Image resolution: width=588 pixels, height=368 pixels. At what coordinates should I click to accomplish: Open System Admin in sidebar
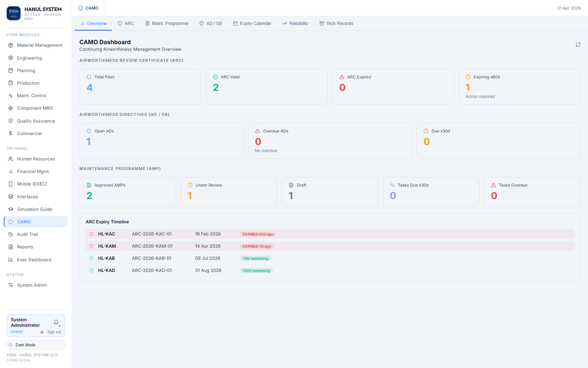coord(32,285)
